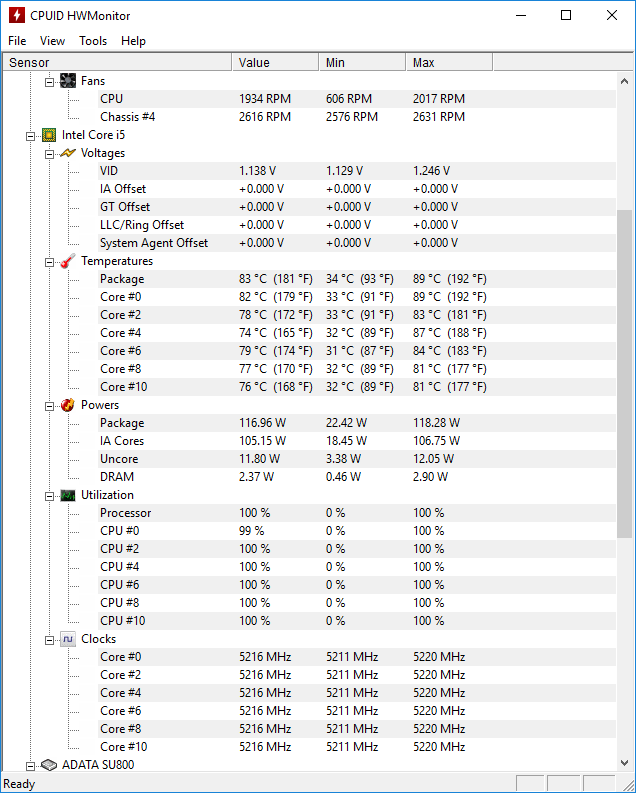Click the Voltages lightning icon
The height and width of the screenshot is (793, 636).
tap(68, 153)
